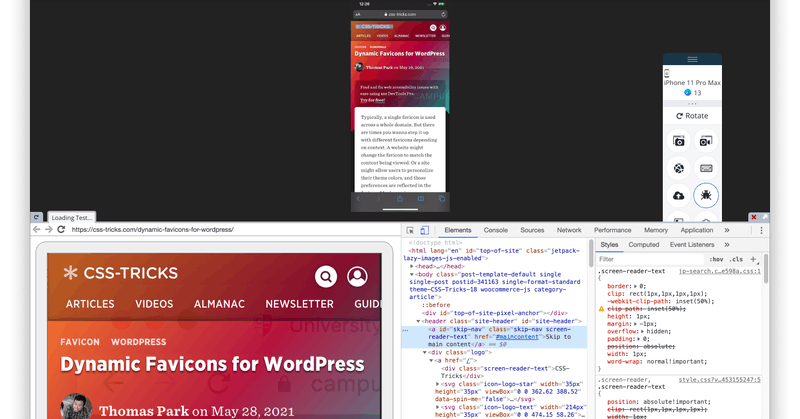
Task: Open ALMANAC in the CSS-Tricks preview nav
Action: 219,304
